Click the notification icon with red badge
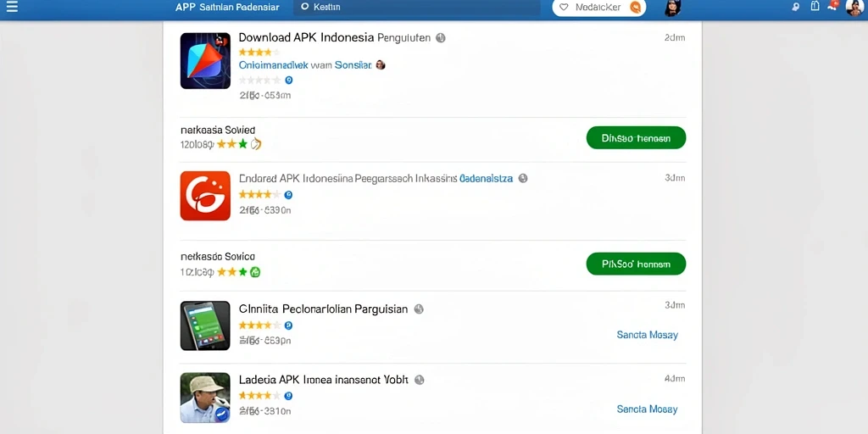The width and height of the screenshot is (868, 434). [833, 6]
